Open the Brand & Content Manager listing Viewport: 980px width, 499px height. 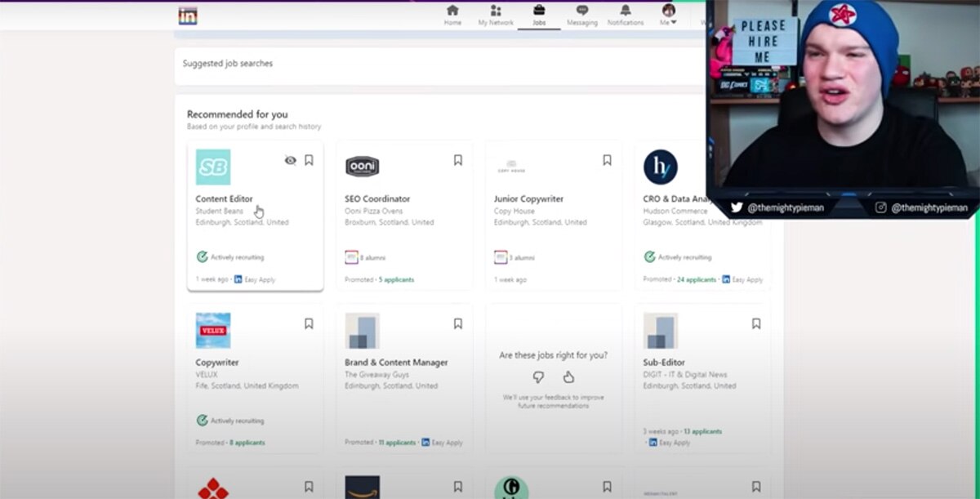point(396,362)
